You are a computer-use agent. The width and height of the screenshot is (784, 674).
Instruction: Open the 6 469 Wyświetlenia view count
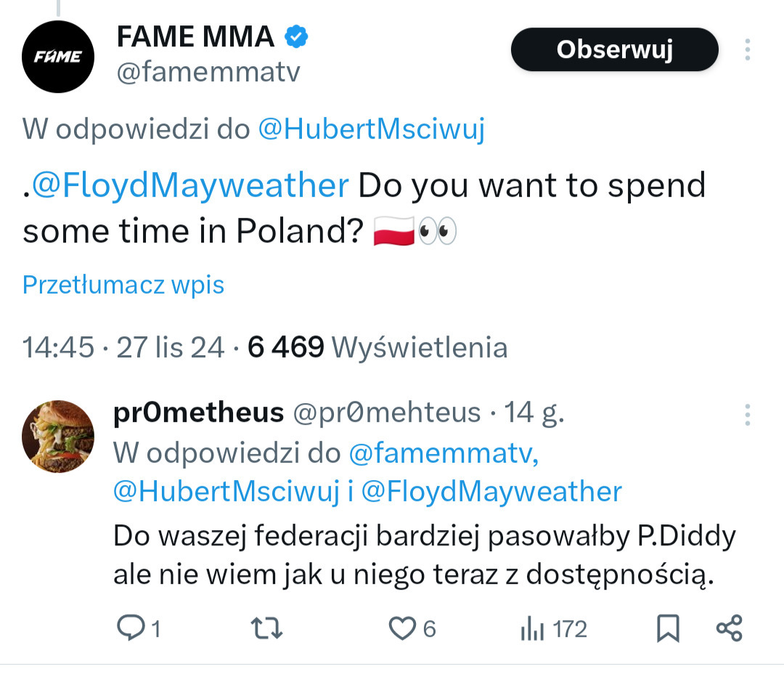coord(377,347)
